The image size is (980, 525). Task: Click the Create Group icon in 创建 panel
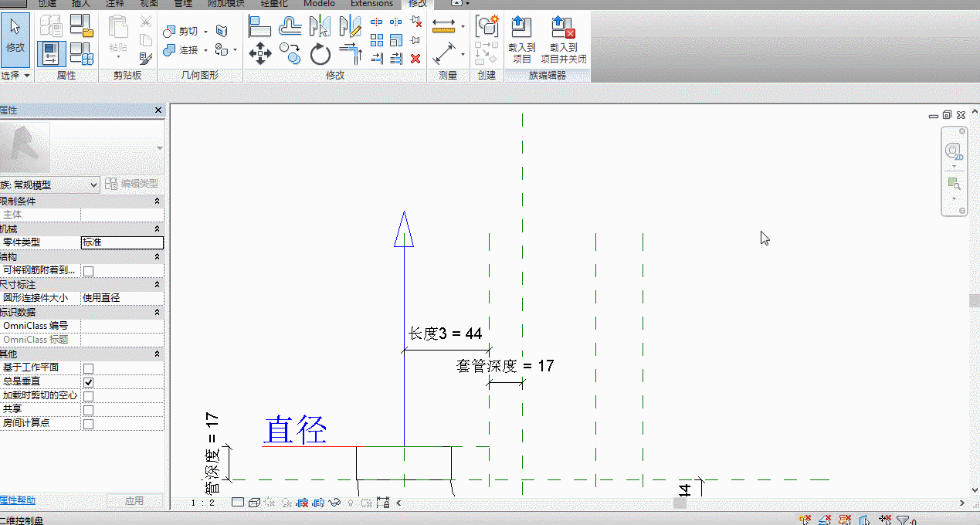[487, 26]
